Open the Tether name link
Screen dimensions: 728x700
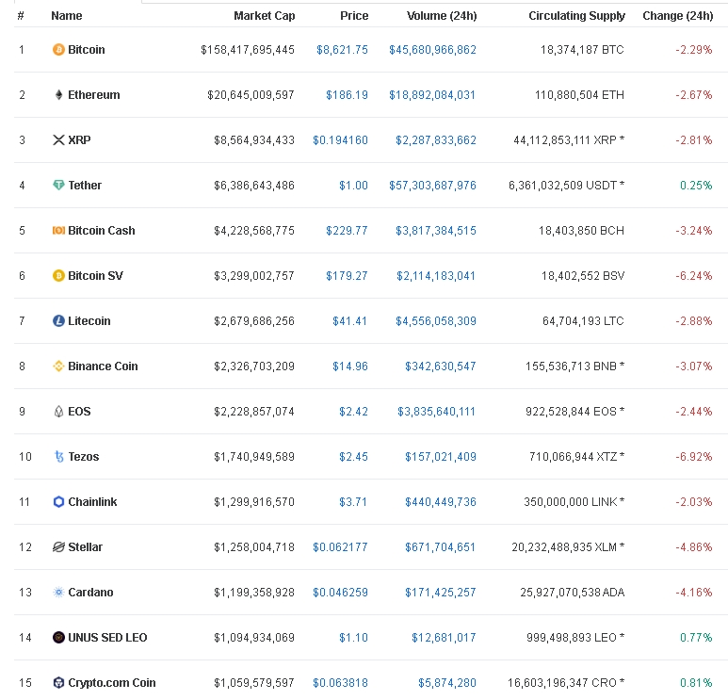(85, 185)
